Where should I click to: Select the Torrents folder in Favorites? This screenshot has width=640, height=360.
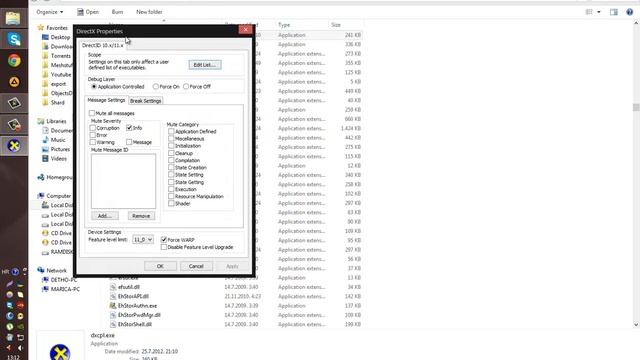[x=60, y=56]
